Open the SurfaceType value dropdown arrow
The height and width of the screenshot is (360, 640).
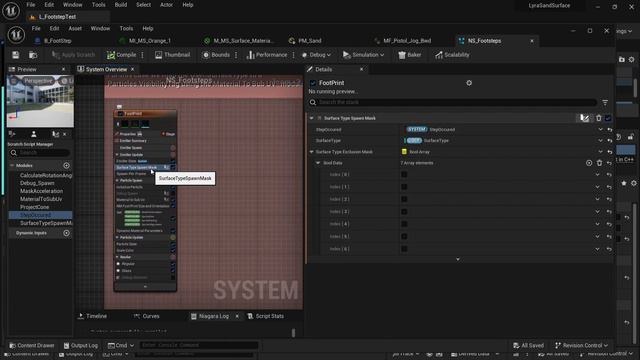click(600, 140)
